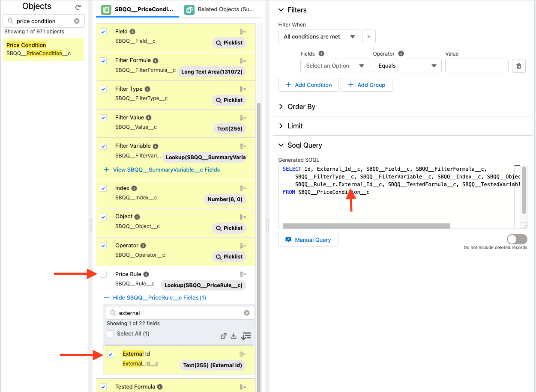Clear the 'price condition' object search
The image size is (536, 392).
pos(77,21)
